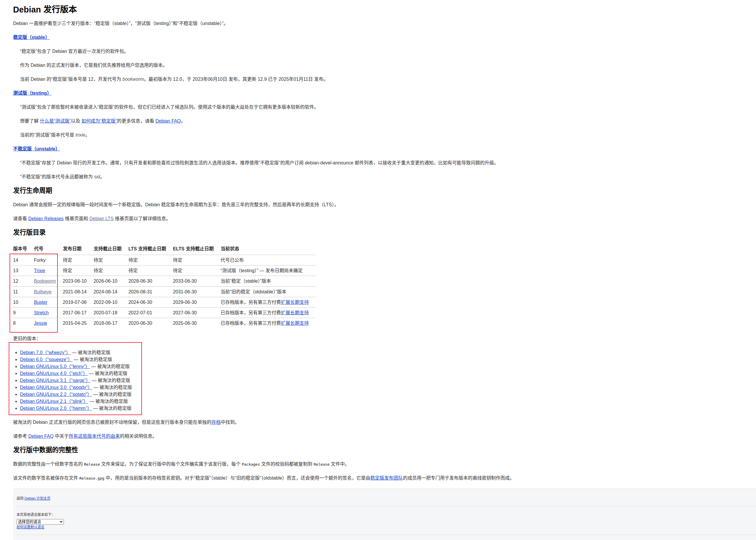The height and width of the screenshot is (540, 756).
Task: Open the 稳定版（stable）heading link
Action: (x=31, y=37)
